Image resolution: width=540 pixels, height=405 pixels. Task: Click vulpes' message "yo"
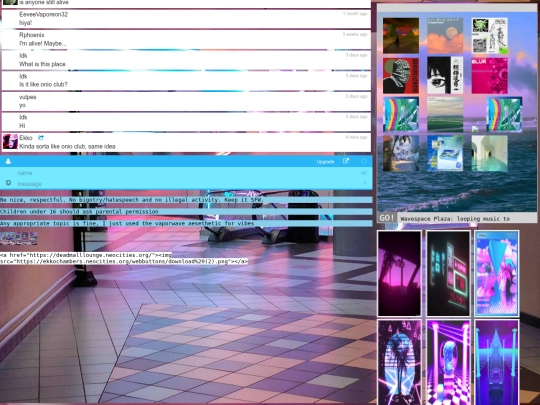click(x=22, y=105)
